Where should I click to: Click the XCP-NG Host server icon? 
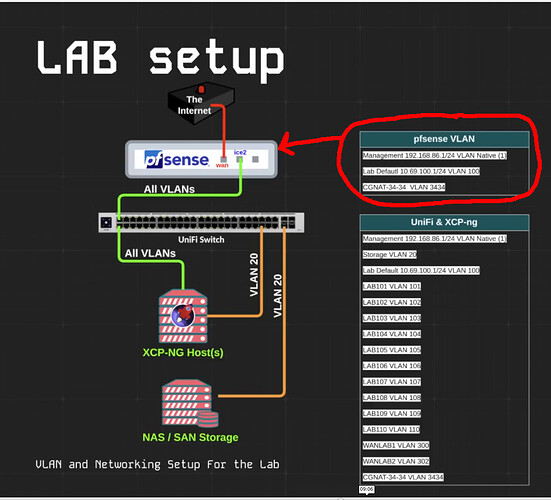(183, 316)
